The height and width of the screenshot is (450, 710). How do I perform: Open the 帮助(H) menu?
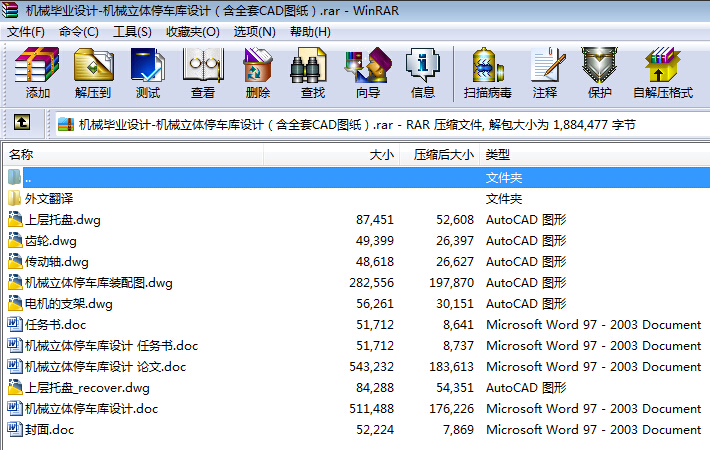pos(310,32)
